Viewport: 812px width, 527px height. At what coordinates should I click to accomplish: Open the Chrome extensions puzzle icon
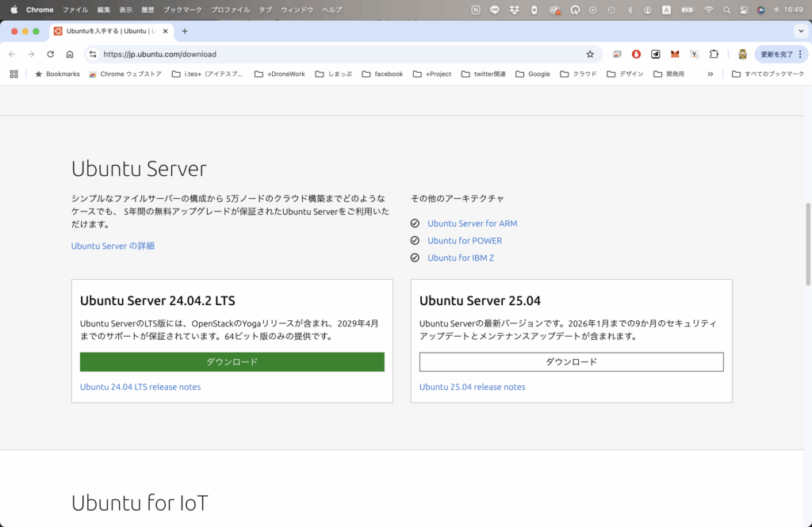click(714, 54)
